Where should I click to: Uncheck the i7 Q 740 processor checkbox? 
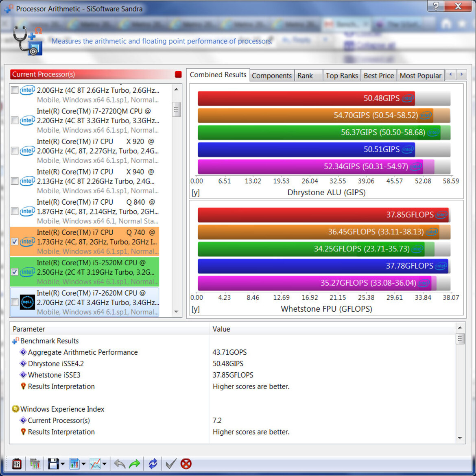pyautogui.click(x=15, y=242)
